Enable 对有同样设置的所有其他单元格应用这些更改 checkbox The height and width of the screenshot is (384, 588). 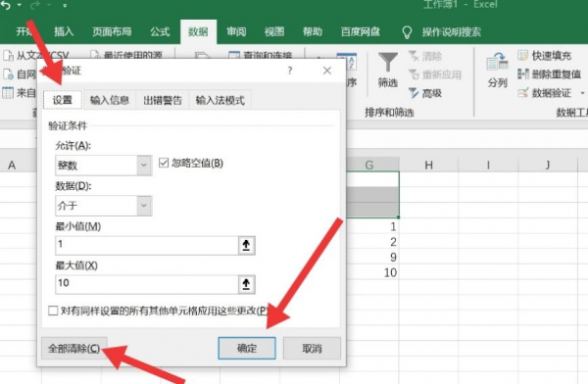point(53,311)
